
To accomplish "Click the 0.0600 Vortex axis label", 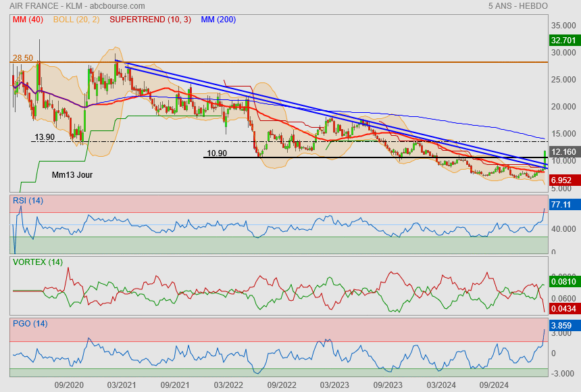I will click(x=563, y=299).
